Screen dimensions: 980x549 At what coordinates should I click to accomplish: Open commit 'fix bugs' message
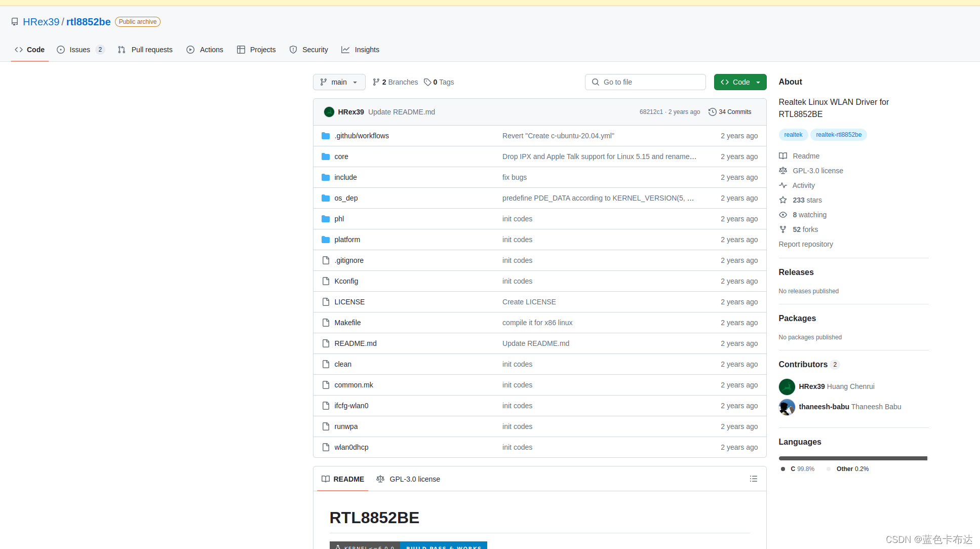[x=515, y=177]
